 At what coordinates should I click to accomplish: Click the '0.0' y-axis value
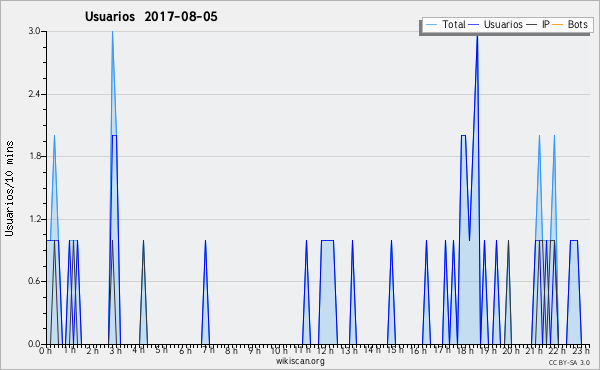click(34, 344)
